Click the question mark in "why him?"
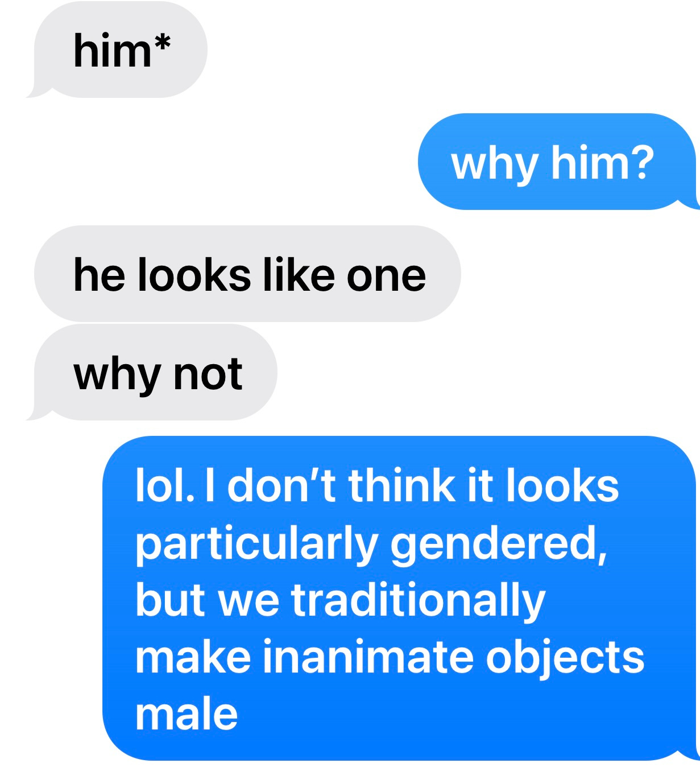 pos(641,162)
